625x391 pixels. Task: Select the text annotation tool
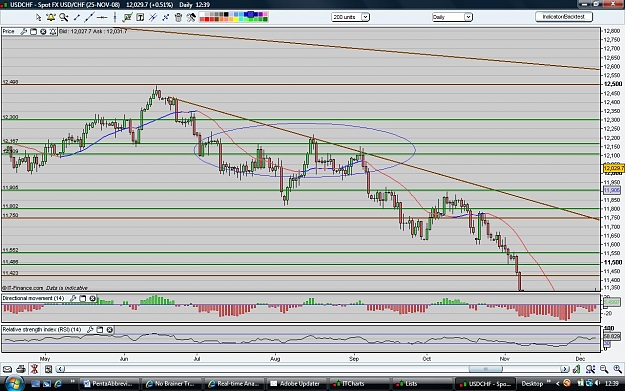140,17
